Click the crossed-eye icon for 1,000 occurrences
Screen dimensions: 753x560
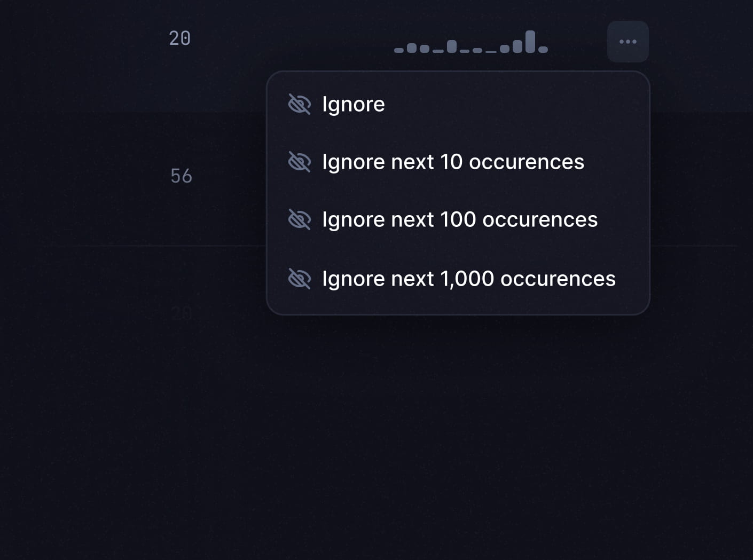pyautogui.click(x=300, y=279)
